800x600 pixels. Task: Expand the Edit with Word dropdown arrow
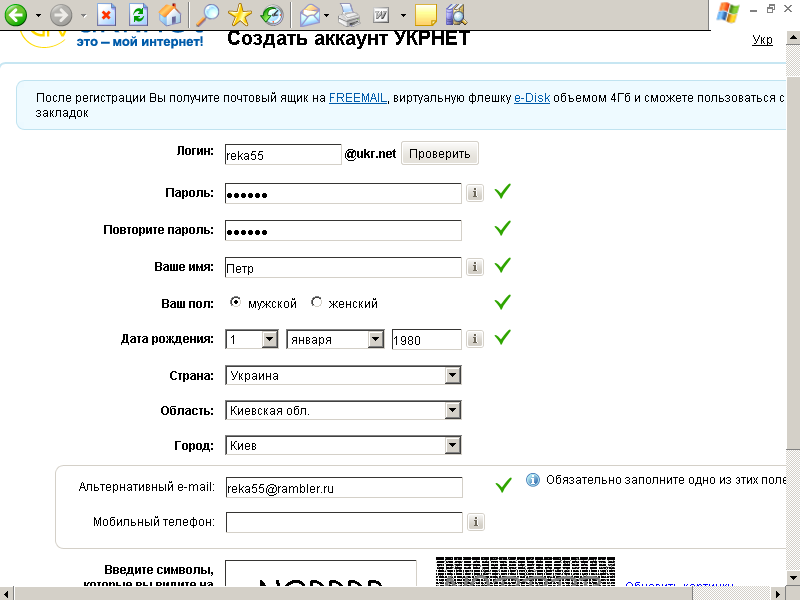click(403, 15)
